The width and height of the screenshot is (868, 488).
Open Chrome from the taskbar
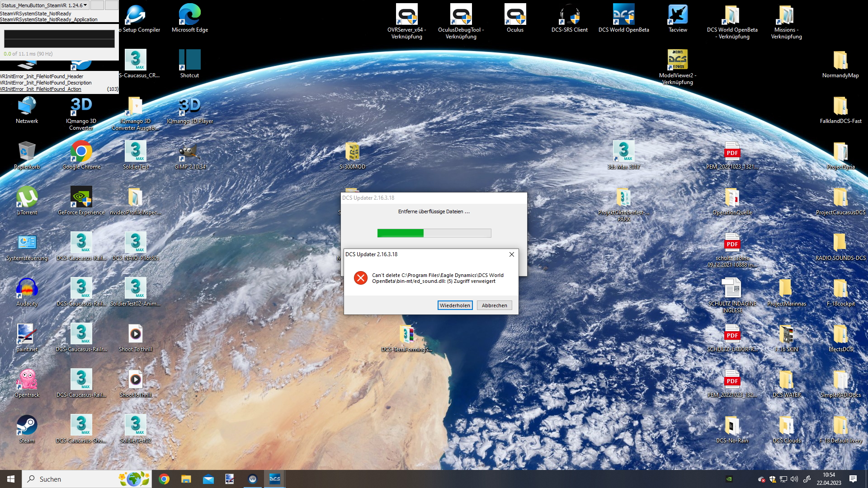[x=164, y=479]
